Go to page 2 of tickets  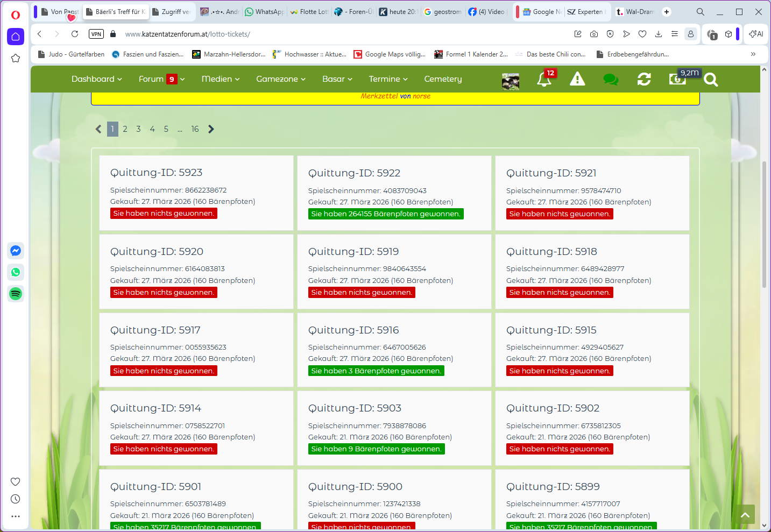125,129
